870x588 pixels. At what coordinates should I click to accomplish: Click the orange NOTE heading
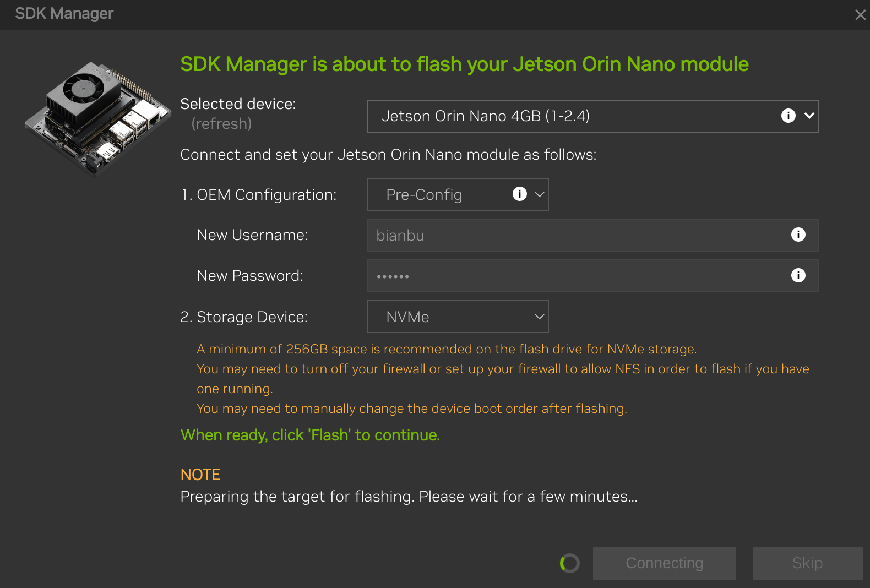pos(200,475)
